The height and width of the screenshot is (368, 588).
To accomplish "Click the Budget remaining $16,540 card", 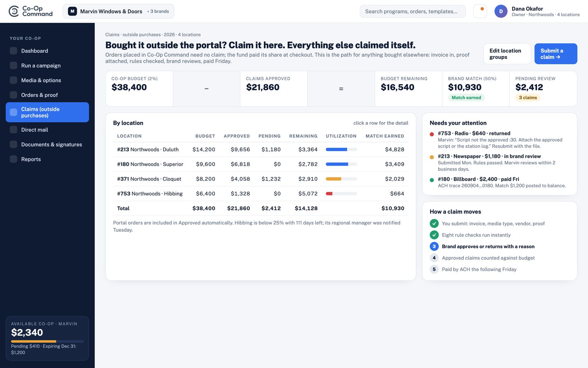I will pyautogui.click(x=408, y=89).
